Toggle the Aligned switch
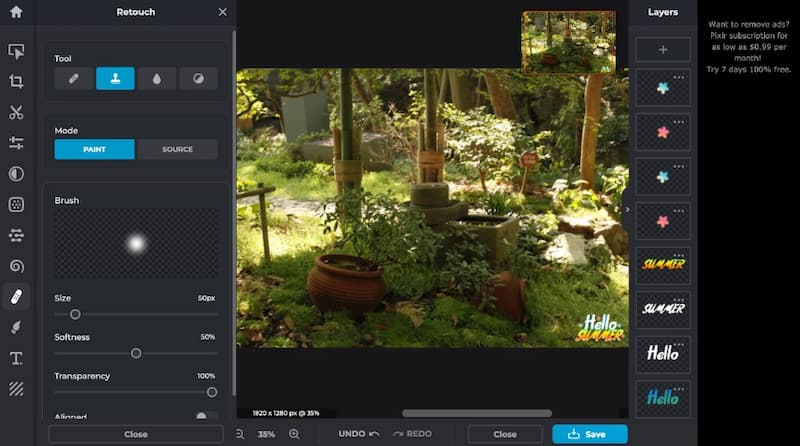This screenshot has width=800, height=446. [206, 416]
